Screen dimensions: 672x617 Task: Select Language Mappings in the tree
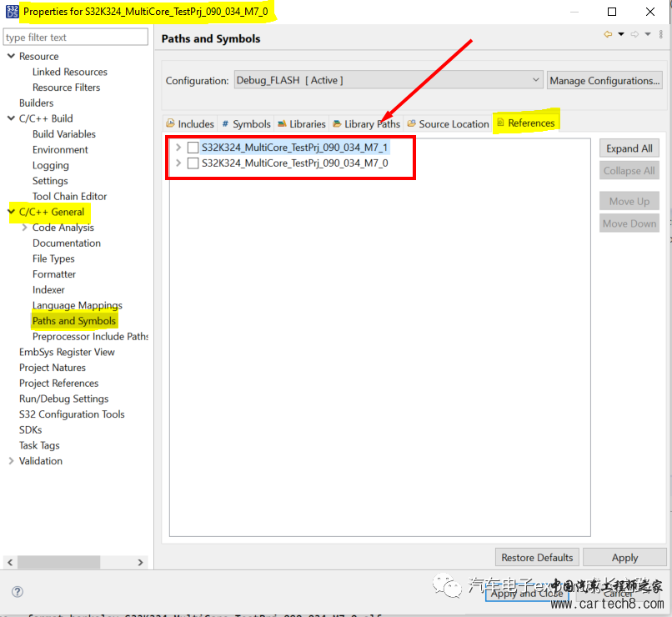click(78, 305)
